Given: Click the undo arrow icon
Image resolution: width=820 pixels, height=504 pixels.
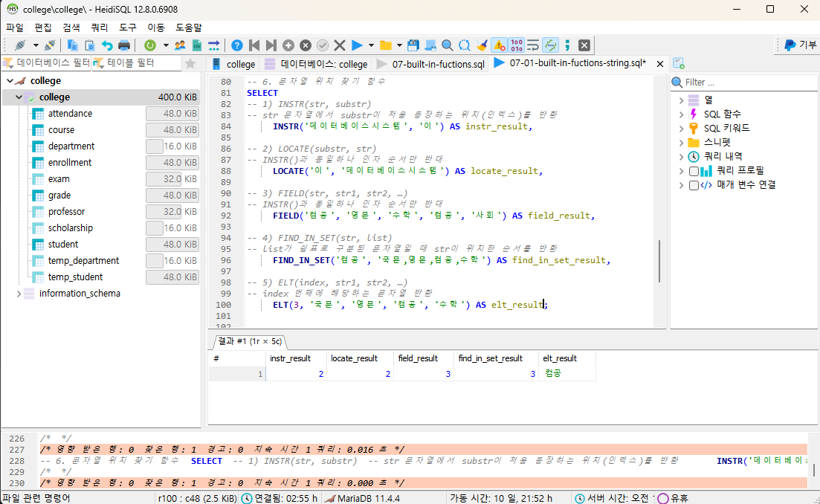Looking at the screenshot, I should click(x=107, y=45).
